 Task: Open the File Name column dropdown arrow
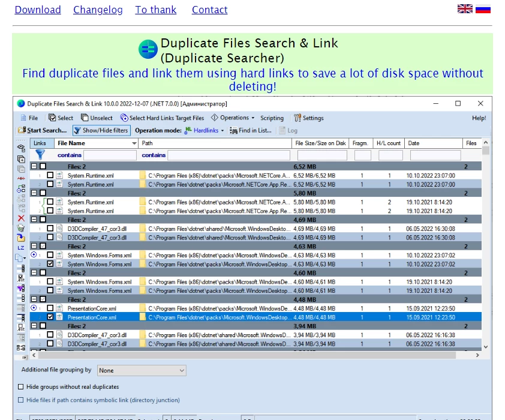[134, 143]
